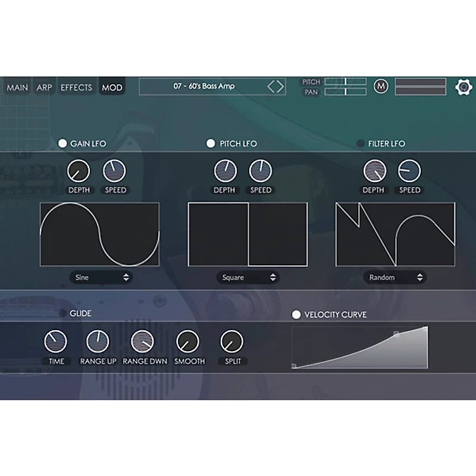Open the settings gear icon

point(464,87)
